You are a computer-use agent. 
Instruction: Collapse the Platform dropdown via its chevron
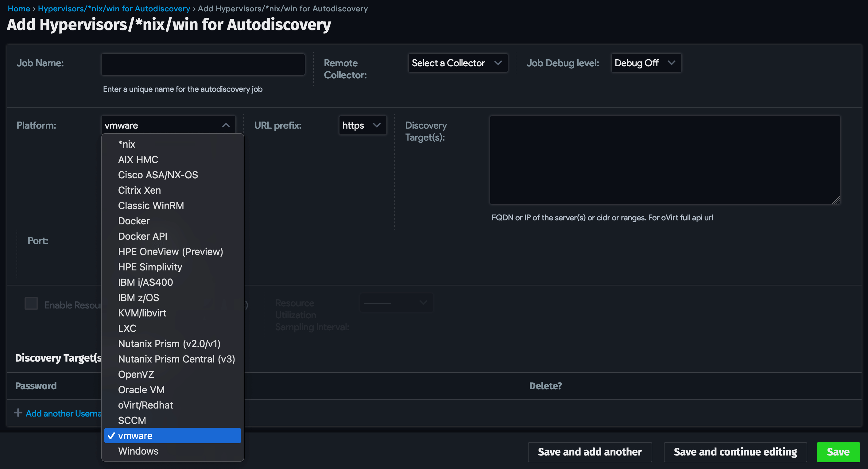point(226,125)
